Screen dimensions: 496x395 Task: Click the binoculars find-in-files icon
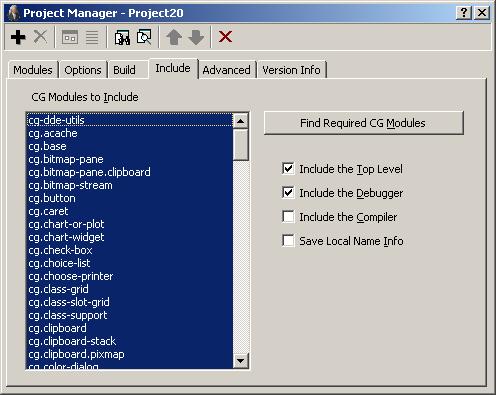[x=122, y=37]
